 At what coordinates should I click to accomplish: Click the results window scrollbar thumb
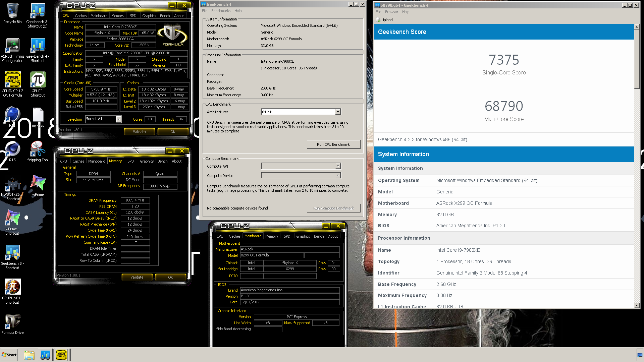tap(637, 59)
